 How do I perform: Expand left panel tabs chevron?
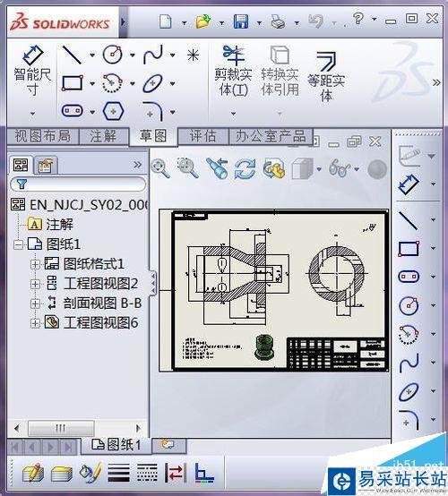[137, 165]
